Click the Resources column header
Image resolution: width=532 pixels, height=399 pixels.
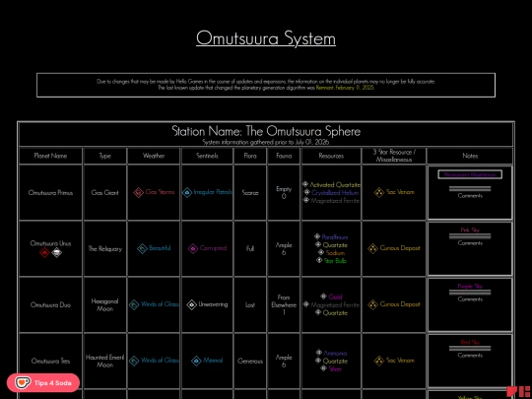tap(331, 156)
